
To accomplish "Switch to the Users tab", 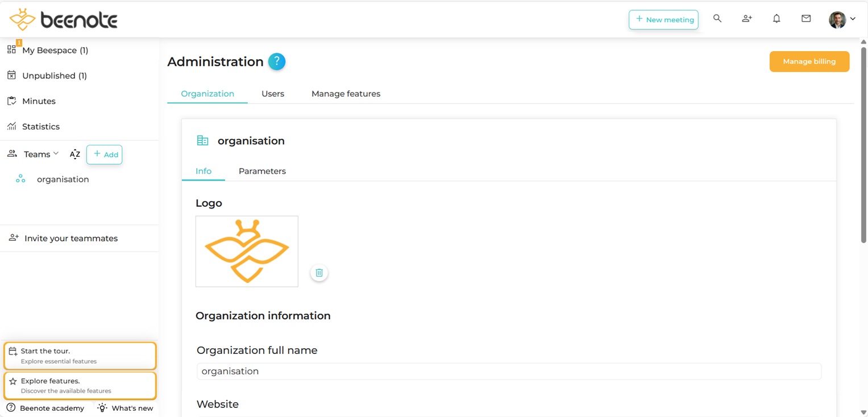I will point(272,93).
